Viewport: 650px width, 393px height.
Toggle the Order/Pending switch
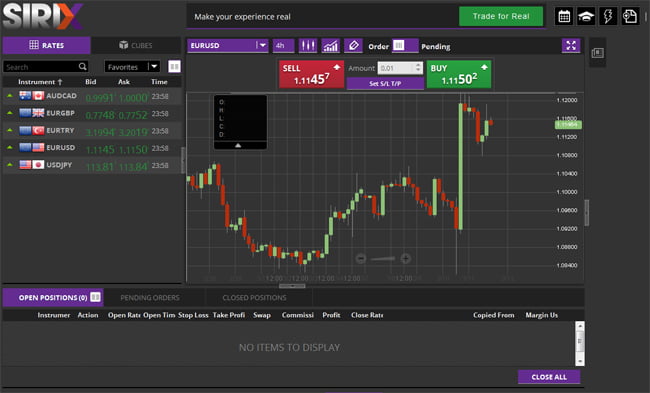(405, 46)
